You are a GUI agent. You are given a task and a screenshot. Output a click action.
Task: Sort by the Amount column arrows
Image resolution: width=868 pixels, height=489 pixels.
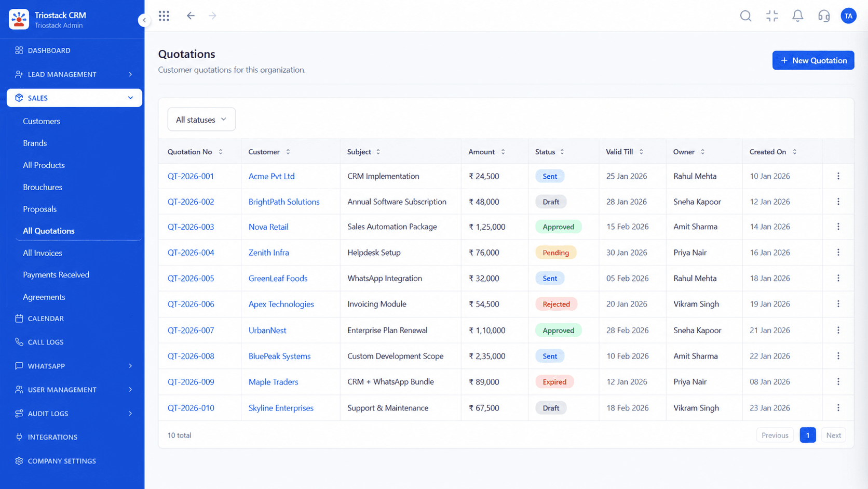[x=503, y=152]
